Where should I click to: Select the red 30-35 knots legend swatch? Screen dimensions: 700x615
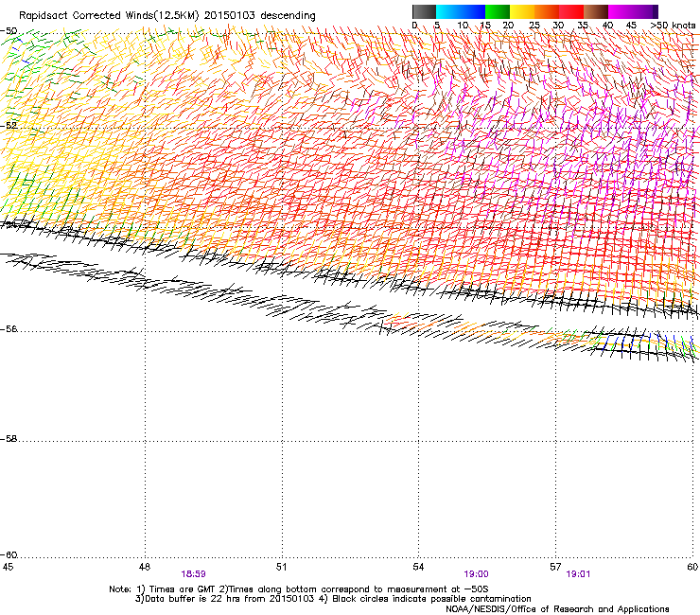click(x=571, y=11)
